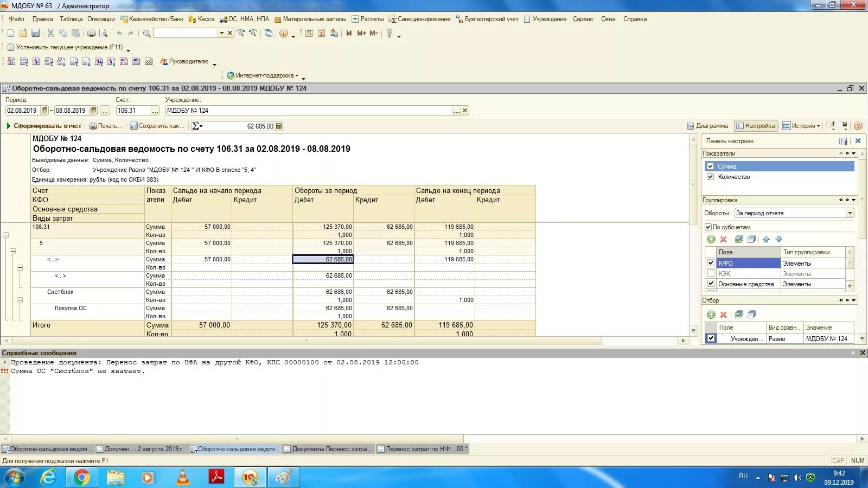Clear the Учреждение field with X
Image resolution: width=868 pixels, height=488 pixels.
pyautogui.click(x=465, y=111)
